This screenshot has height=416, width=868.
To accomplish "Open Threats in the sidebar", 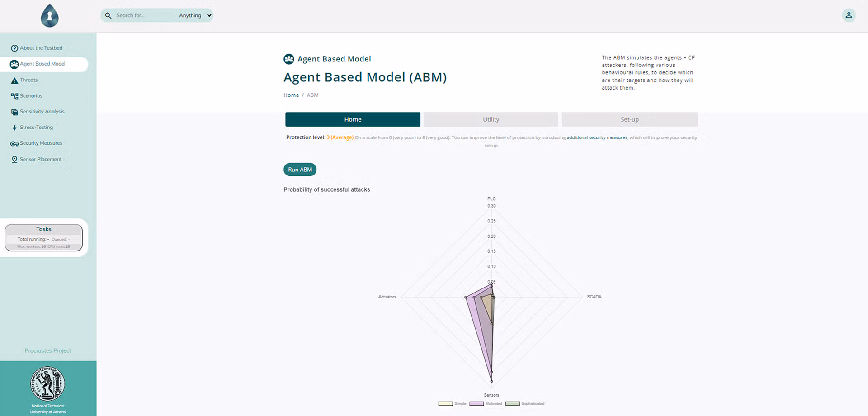I will point(28,80).
